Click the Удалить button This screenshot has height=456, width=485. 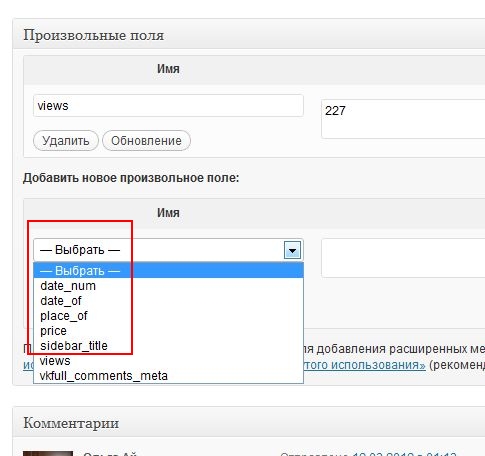pos(66,141)
